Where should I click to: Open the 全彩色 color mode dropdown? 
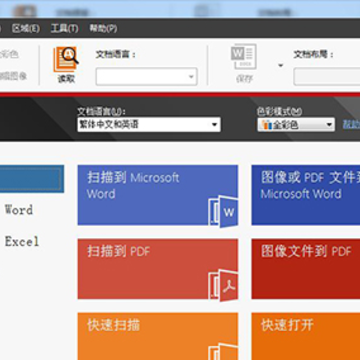(x=296, y=125)
